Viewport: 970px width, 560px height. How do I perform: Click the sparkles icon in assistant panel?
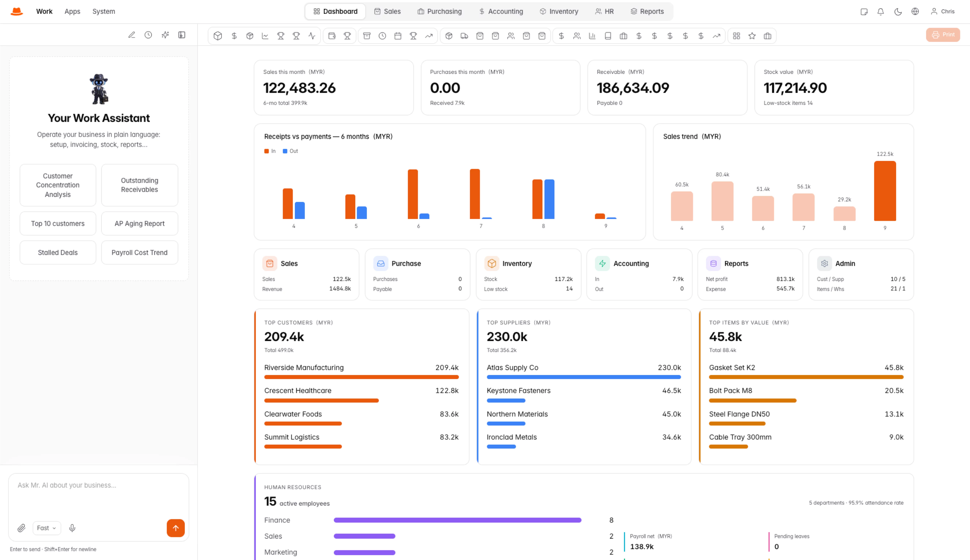165,35
